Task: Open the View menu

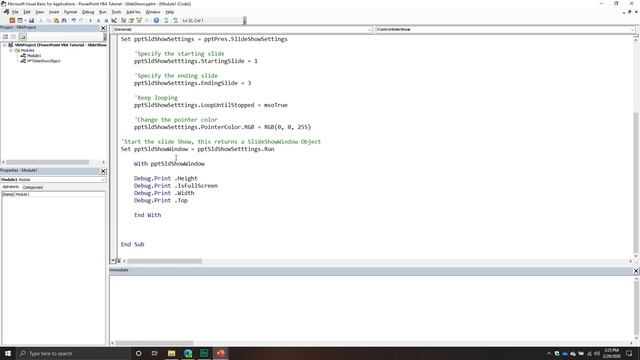Action: click(40, 12)
